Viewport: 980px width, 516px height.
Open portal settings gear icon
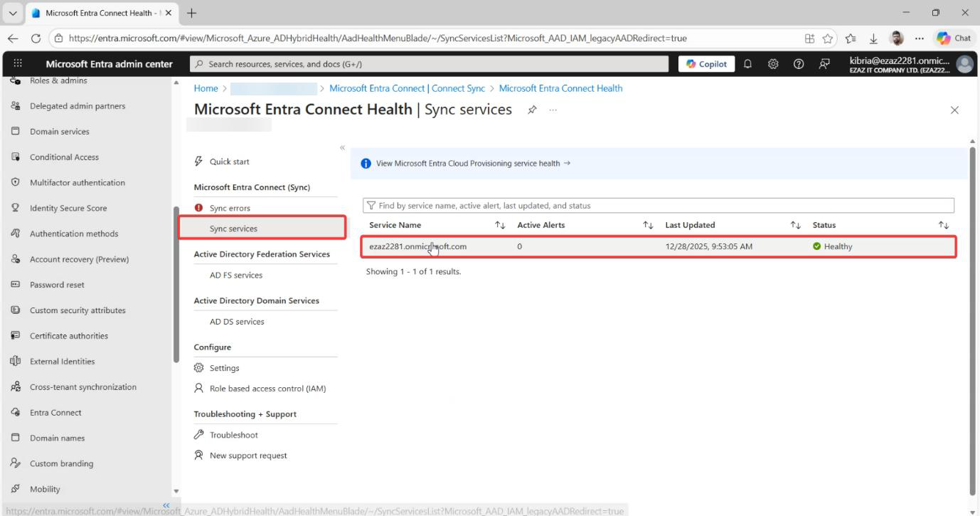pos(773,64)
